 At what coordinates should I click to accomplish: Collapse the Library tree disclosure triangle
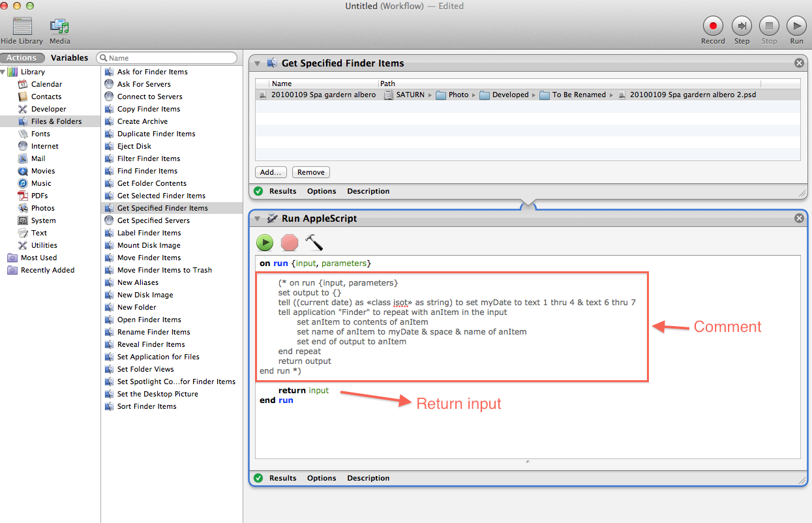[x=3, y=72]
